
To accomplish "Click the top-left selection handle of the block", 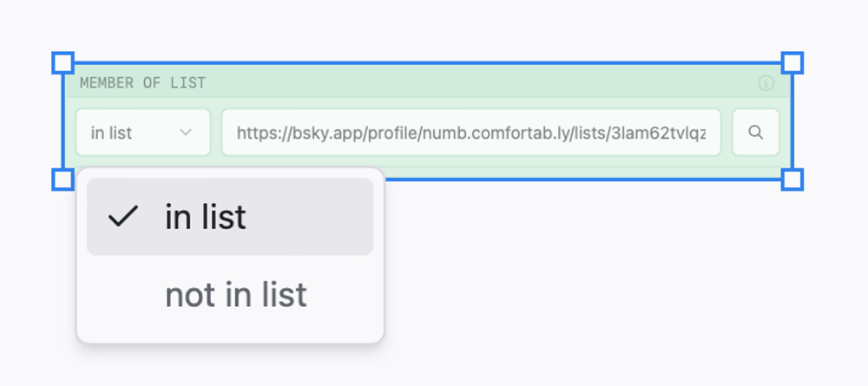I will tap(63, 63).
